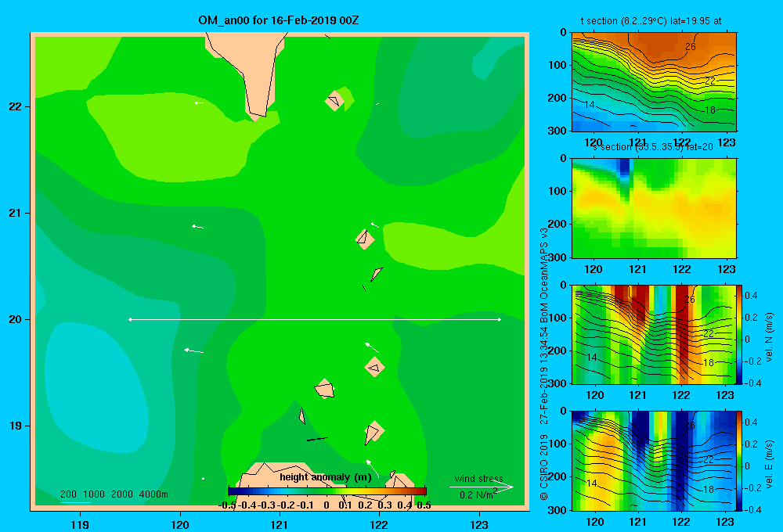Select the vertical '© CSIRO 2019 ... BoM OceanMAPS v3' credit text
This screenshot has width=783, height=532.
(544, 365)
